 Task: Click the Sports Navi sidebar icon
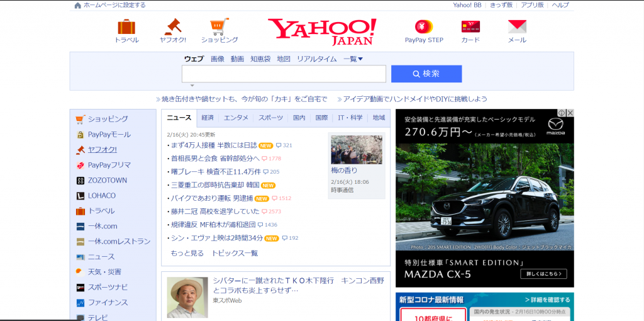(x=80, y=287)
